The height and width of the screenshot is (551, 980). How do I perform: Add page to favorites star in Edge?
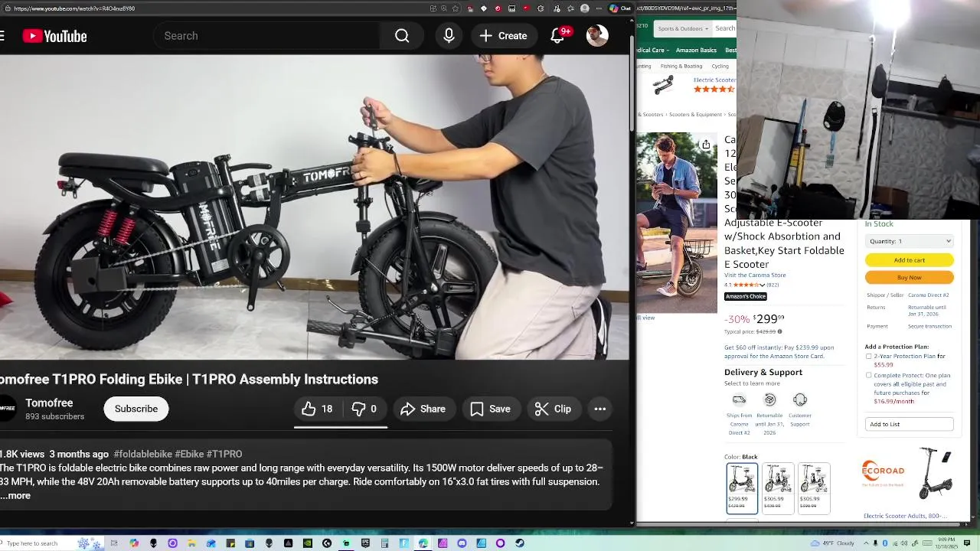pyautogui.click(x=456, y=8)
